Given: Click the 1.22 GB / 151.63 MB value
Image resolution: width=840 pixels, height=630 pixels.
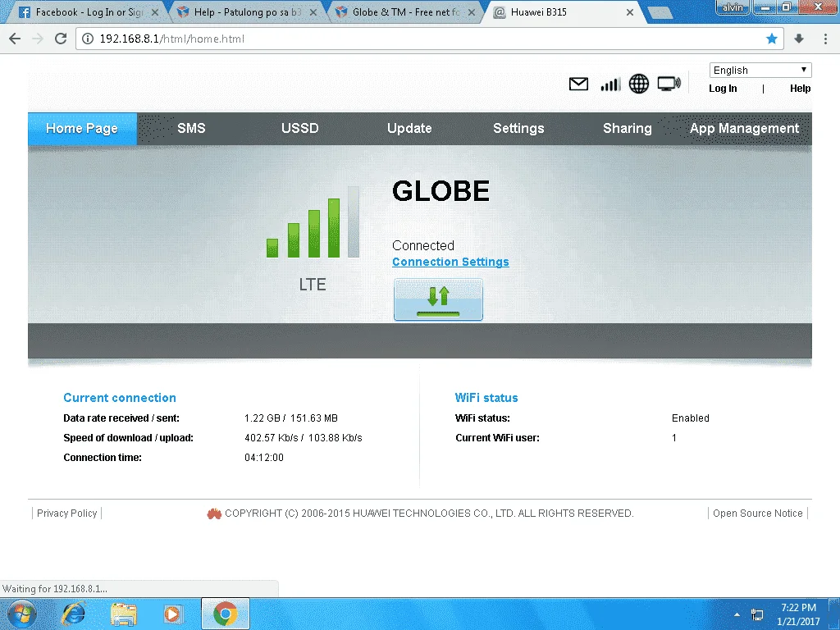Looking at the screenshot, I should click(x=291, y=418).
